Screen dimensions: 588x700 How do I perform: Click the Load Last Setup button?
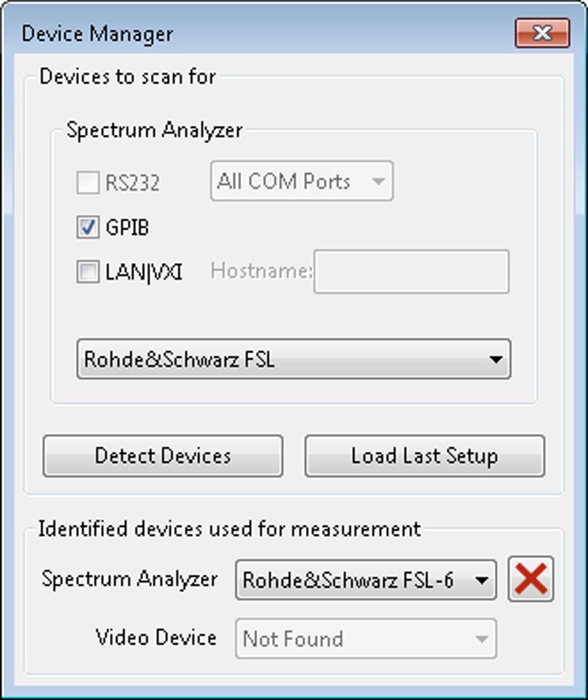click(424, 456)
